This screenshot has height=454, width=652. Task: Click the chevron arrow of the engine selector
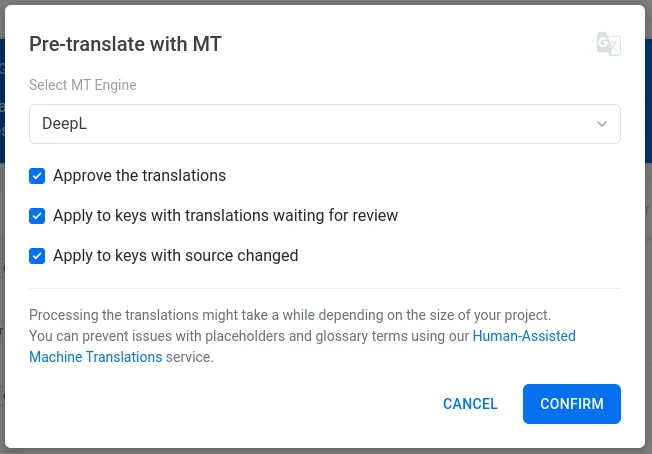[602, 124]
